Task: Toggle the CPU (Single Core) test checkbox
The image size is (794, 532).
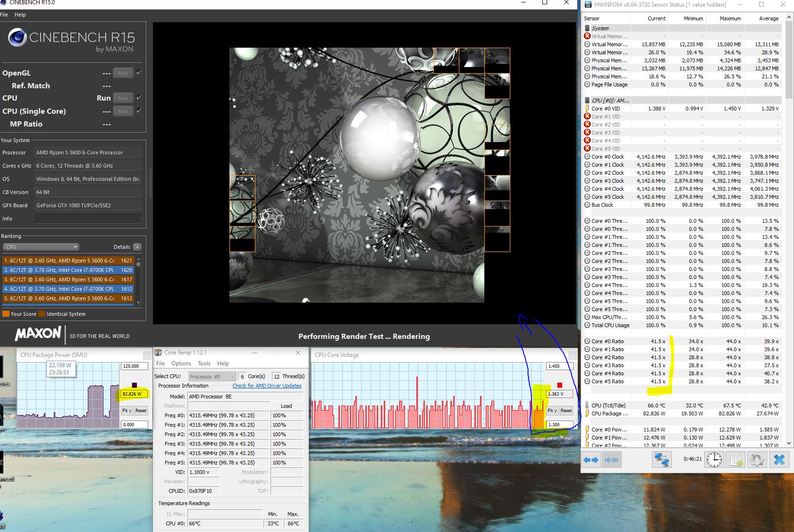Action: (139, 111)
